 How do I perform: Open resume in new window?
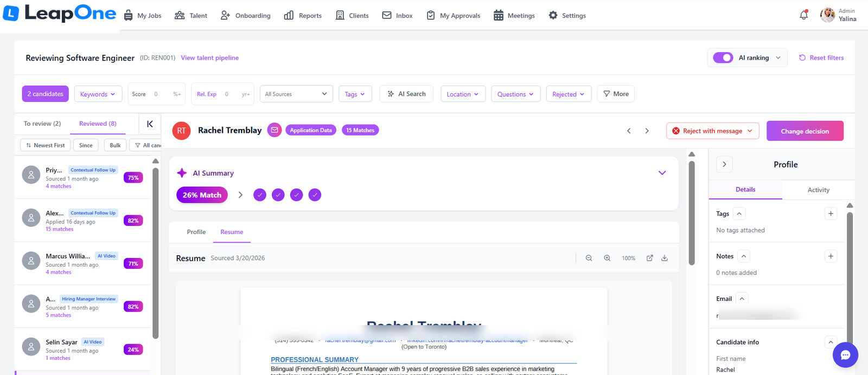pos(649,258)
